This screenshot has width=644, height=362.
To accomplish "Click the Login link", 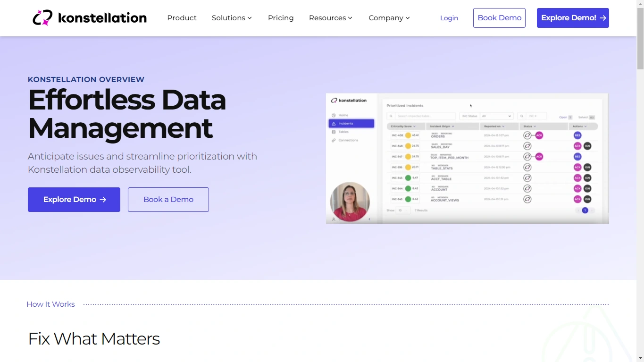I will (x=449, y=18).
